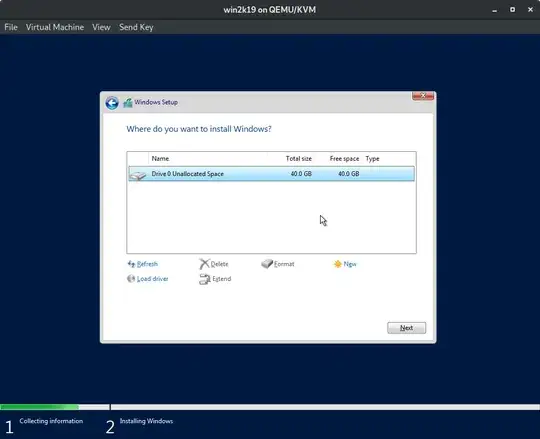The width and height of the screenshot is (540, 439).
Task: Click the green setup progress bar
Action: pos(40,407)
